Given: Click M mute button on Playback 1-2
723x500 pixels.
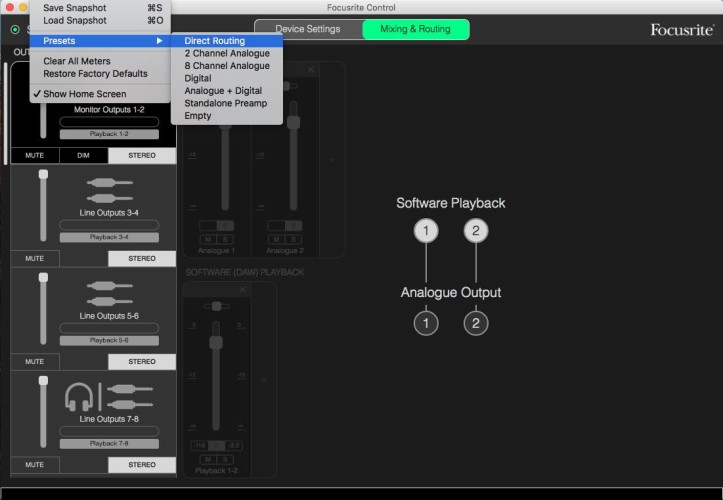Looking at the screenshot, I should pyautogui.click(x=208, y=459).
